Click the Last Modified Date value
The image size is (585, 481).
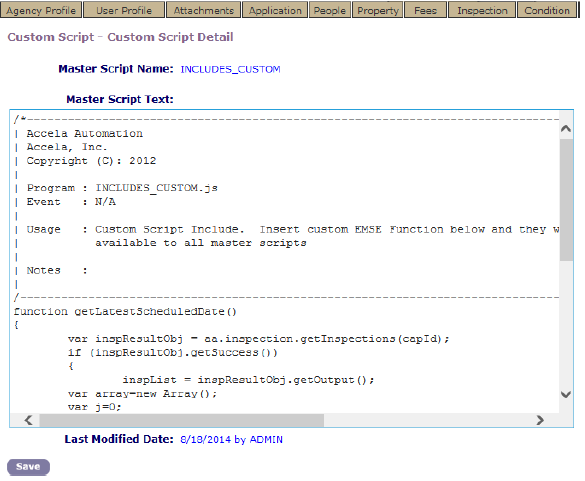tap(231, 440)
